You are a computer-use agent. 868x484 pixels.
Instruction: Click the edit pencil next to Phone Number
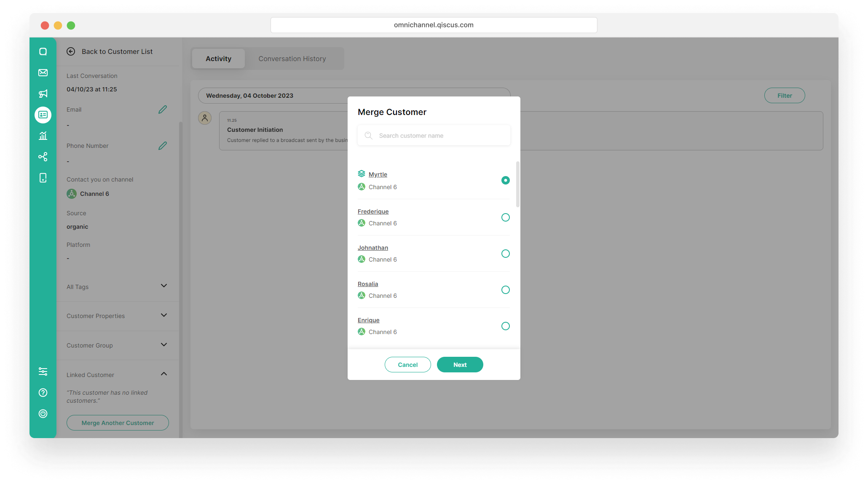pyautogui.click(x=163, y=146)
